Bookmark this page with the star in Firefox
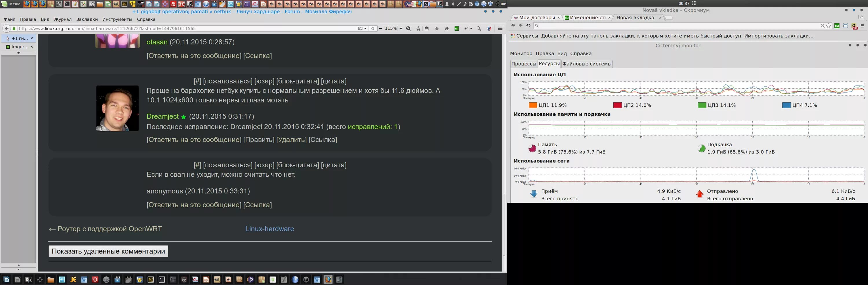868x285 pixels. click(x=418, y=29)
